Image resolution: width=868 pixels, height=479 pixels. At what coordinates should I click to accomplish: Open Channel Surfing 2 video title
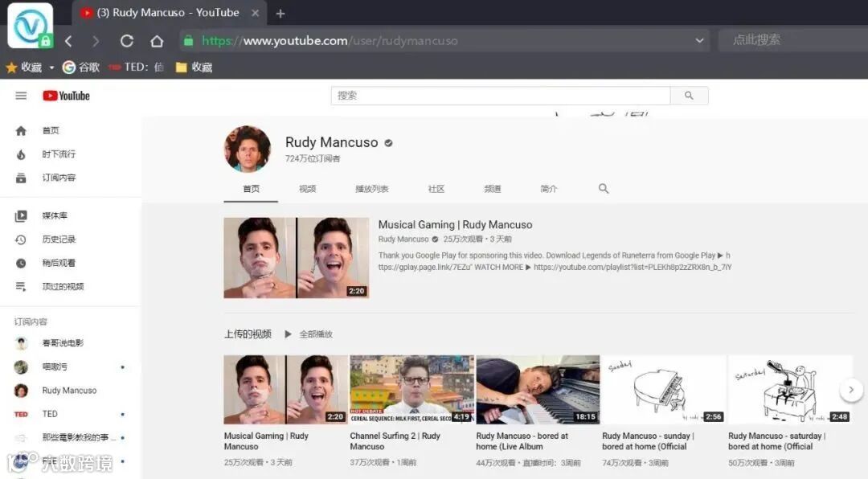[x=395, y=441]
